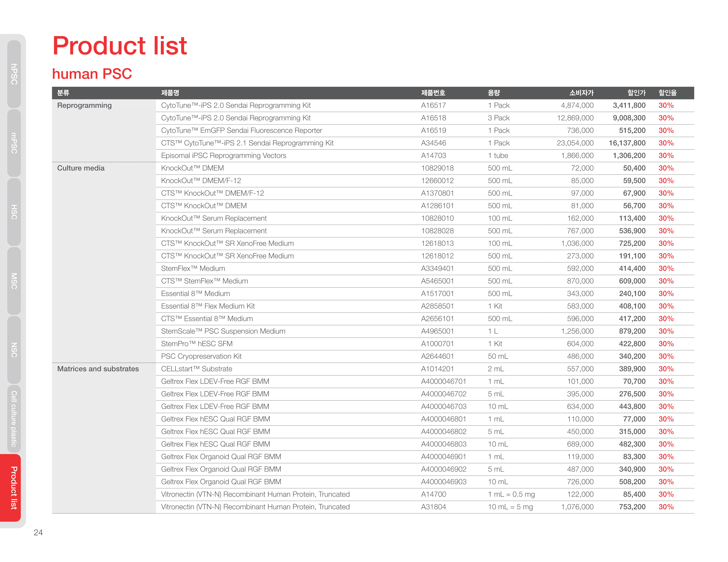Select the NSC side tab
Screen dimensions: 728x562
(14, 350)
